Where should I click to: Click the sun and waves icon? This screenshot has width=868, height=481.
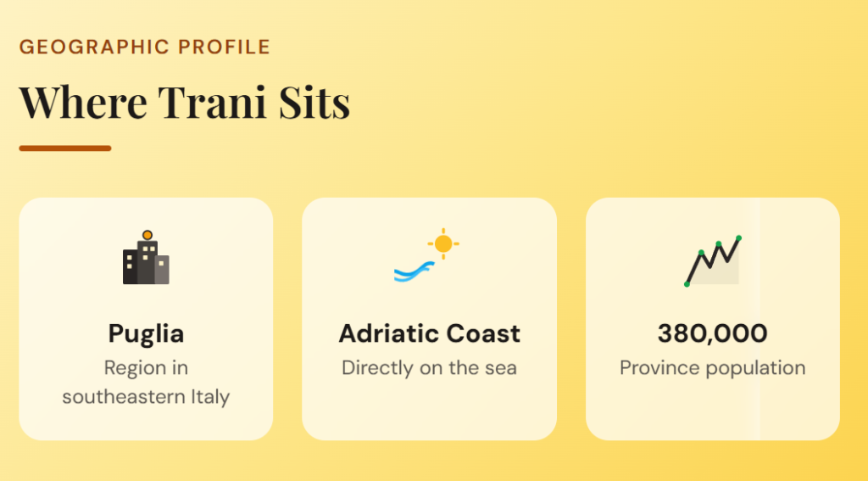click(x=427, y=257)
